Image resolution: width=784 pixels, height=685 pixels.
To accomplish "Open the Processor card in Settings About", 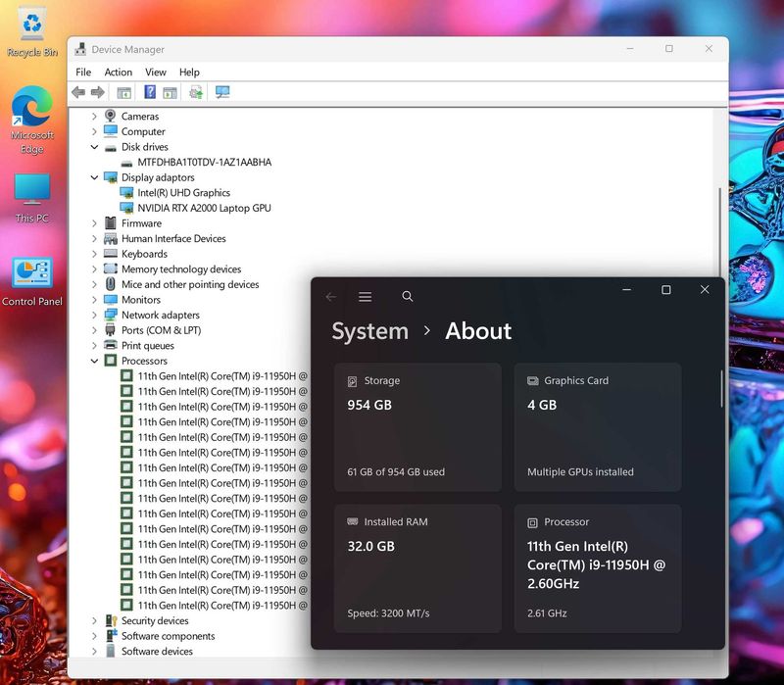I will click(x=598, y=568).
